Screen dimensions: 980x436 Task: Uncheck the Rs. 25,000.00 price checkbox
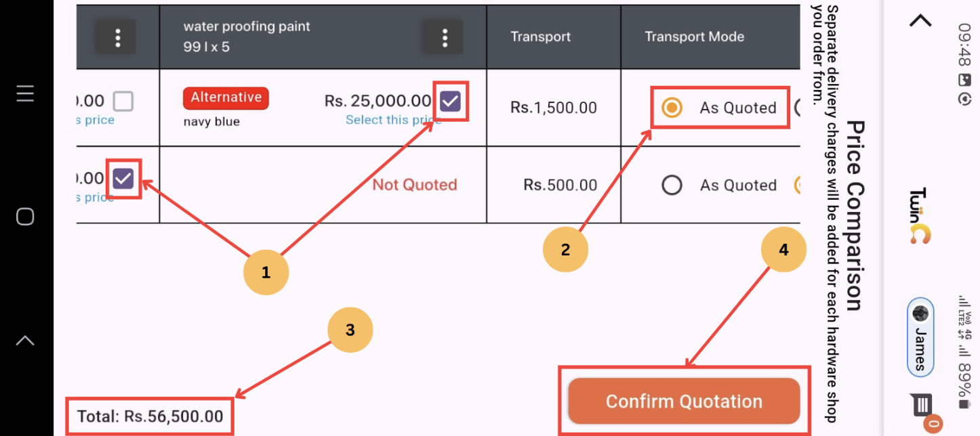tap(450, 102)
